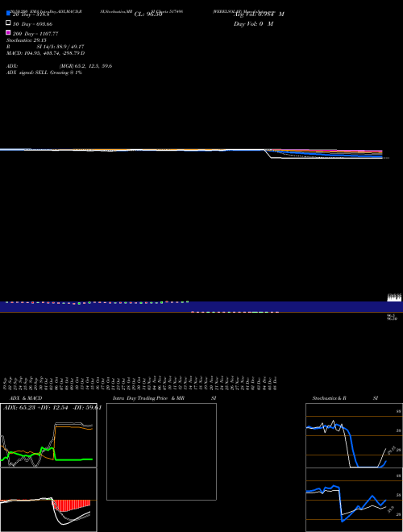Click the blue volume band

(201, 307)
